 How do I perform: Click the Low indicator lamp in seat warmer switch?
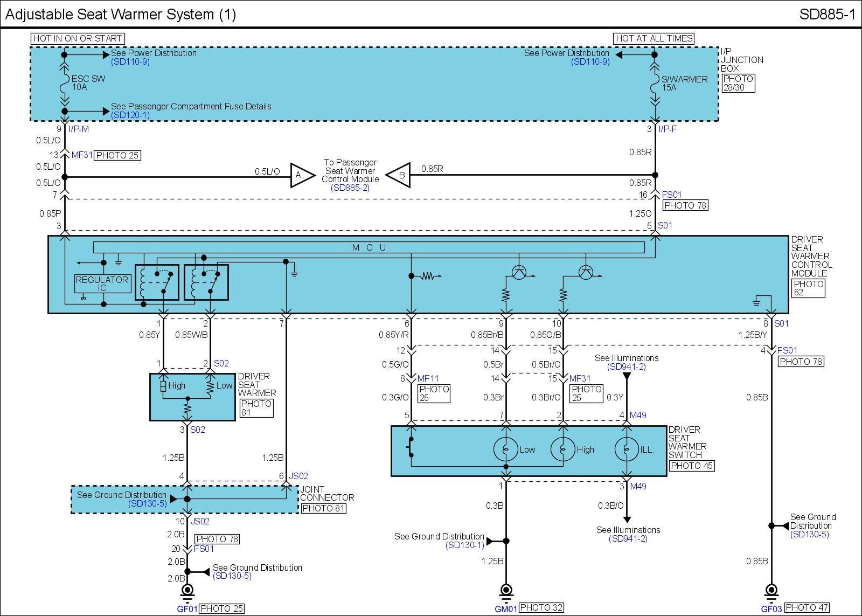coord(505,449)
